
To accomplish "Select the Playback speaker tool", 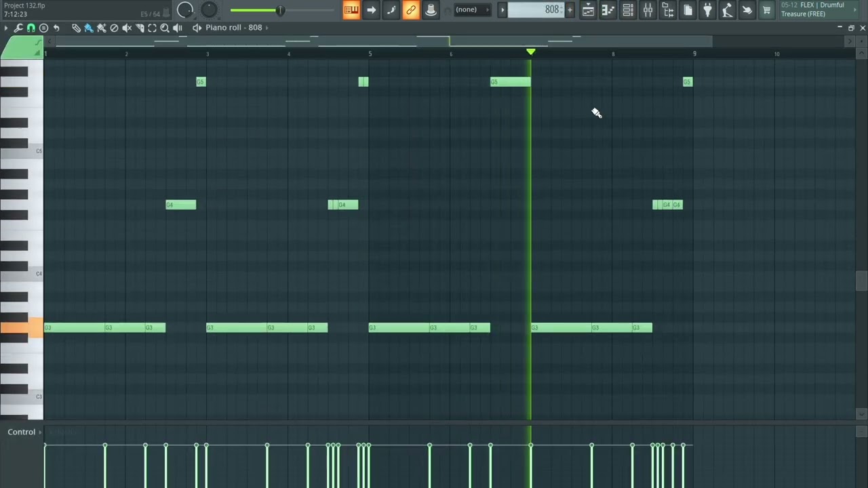I will click(x=178, y=28).
